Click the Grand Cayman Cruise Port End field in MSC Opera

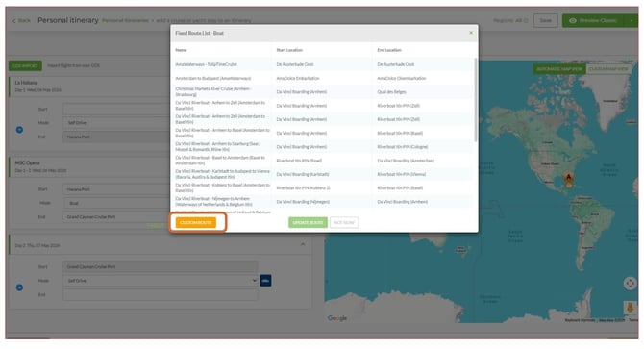point(116,216)
